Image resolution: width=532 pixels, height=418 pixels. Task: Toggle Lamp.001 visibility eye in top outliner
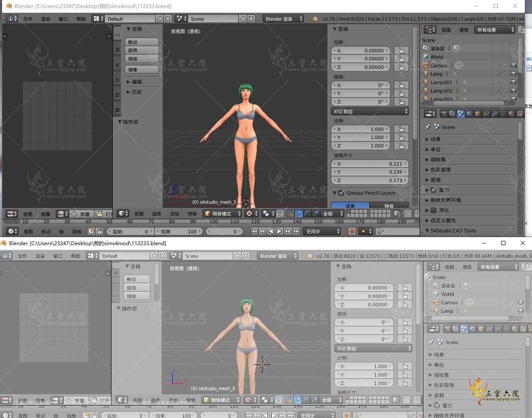click(x=497, y=82)
